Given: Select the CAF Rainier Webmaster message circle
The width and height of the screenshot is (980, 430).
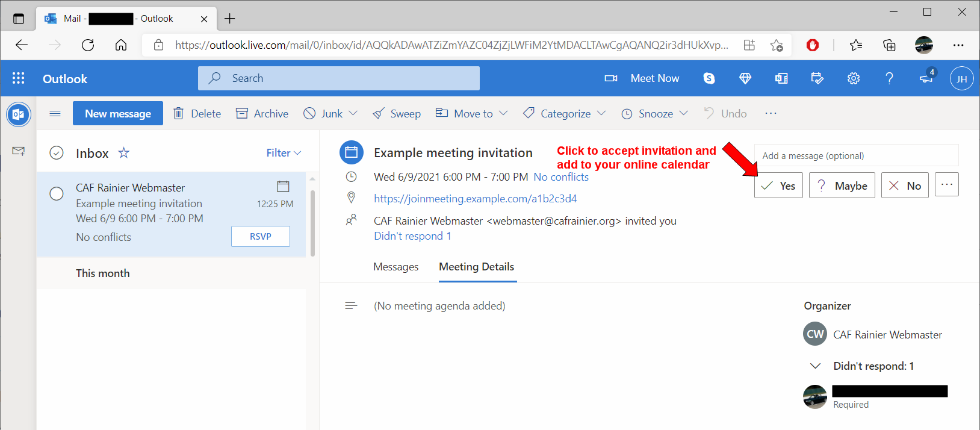Looking at the screenshot, I should point(57,193).
